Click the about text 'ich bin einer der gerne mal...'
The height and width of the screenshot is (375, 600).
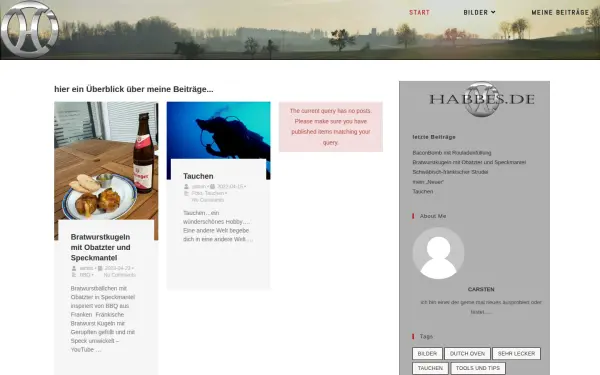point(481,307)
